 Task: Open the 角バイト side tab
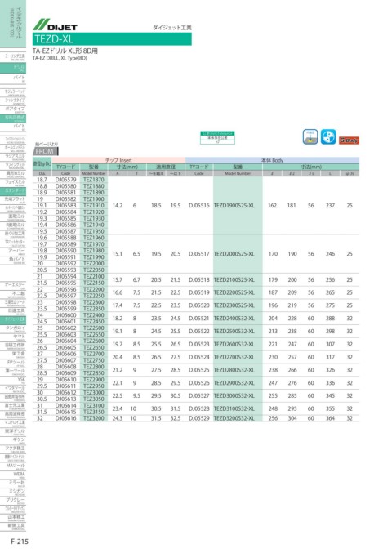(13, 260)
